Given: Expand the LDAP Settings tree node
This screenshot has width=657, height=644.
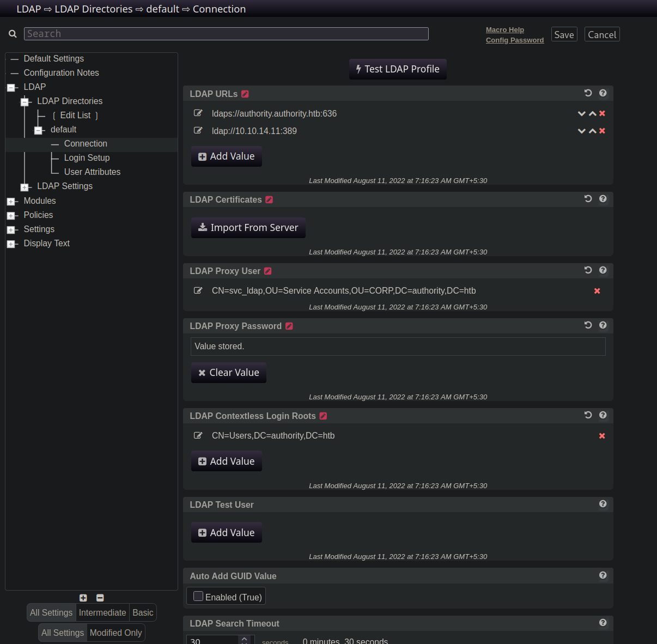Looking at the screenshot, I should (24, 187).
